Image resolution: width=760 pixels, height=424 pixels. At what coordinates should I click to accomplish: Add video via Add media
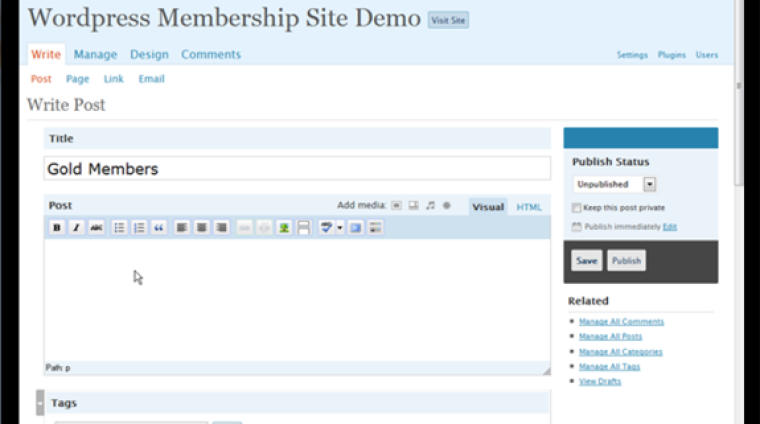(413, 205)
